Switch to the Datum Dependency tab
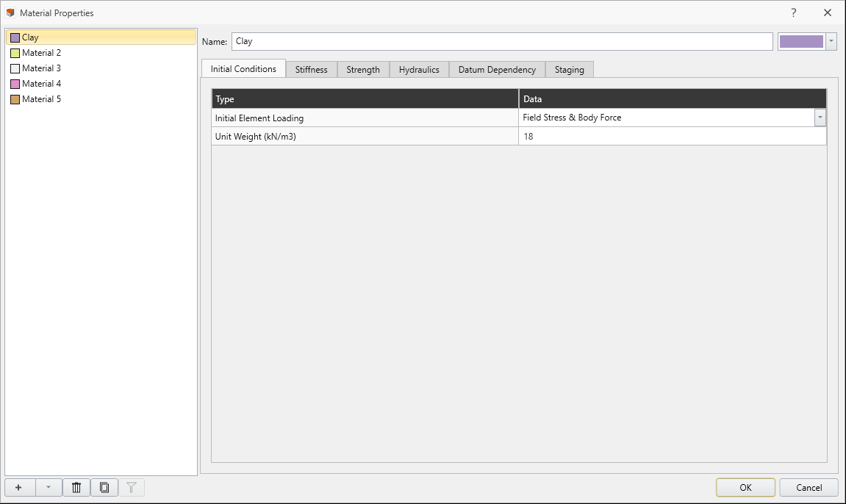This screenshot has width=846, height=504. tap(497, 70)
